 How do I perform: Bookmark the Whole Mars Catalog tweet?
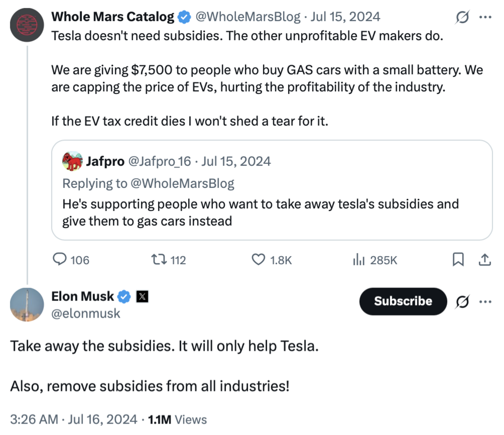458,260
